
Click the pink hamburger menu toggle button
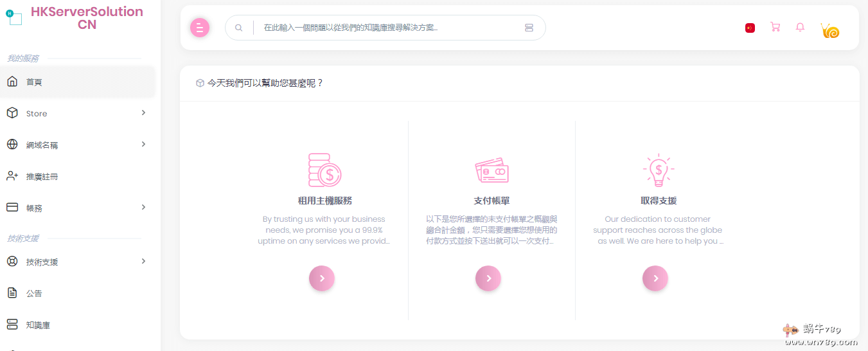[x=200, y=28]
